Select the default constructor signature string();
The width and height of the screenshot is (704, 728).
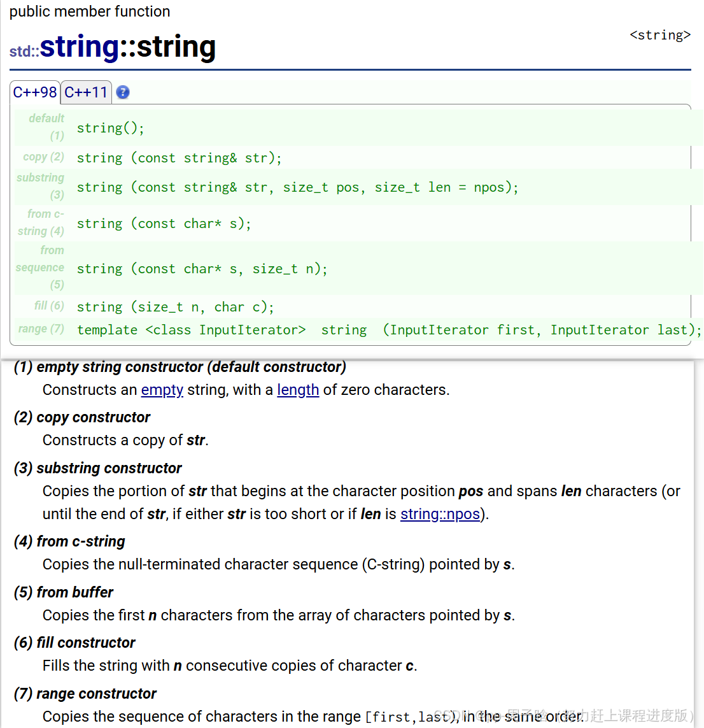(x=111, y=127)
